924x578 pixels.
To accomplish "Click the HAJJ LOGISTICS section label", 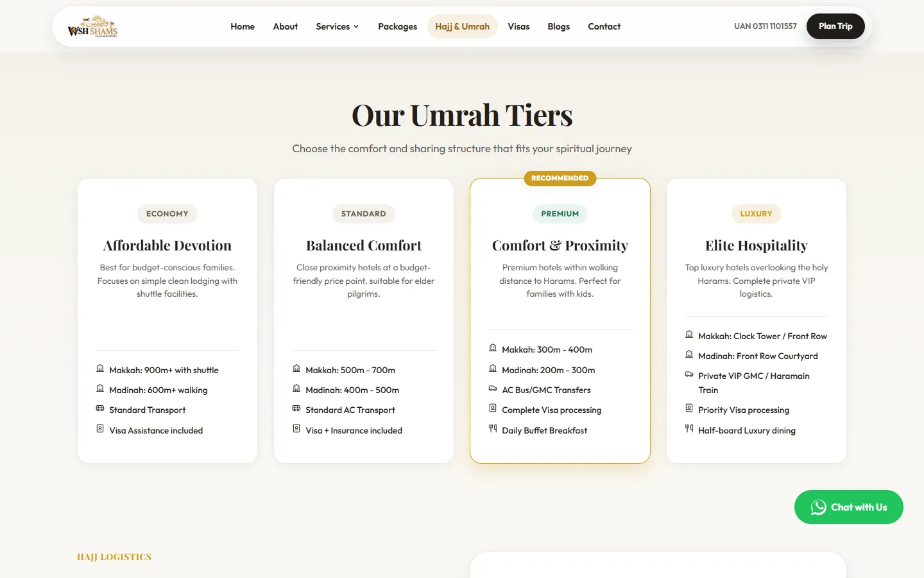I will [x=114, y=557].
